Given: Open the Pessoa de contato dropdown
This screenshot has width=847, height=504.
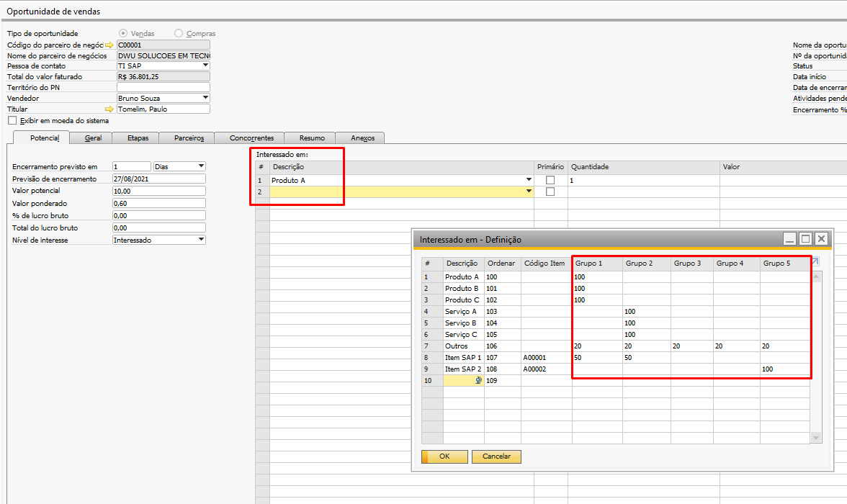Looking at the screenshot, I should click(x=205, y=66).
